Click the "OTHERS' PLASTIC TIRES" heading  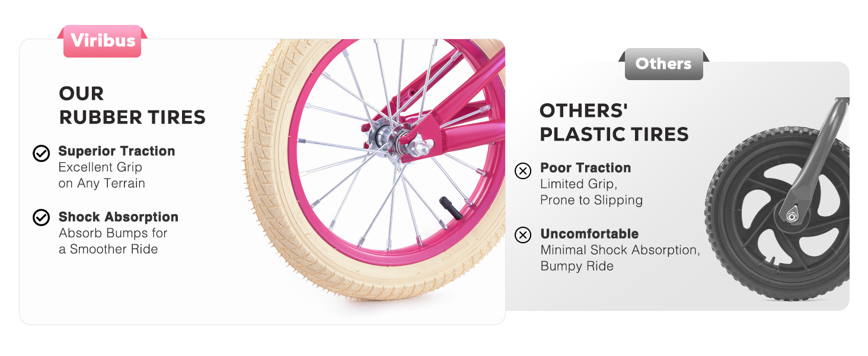(x=614, y=122)
